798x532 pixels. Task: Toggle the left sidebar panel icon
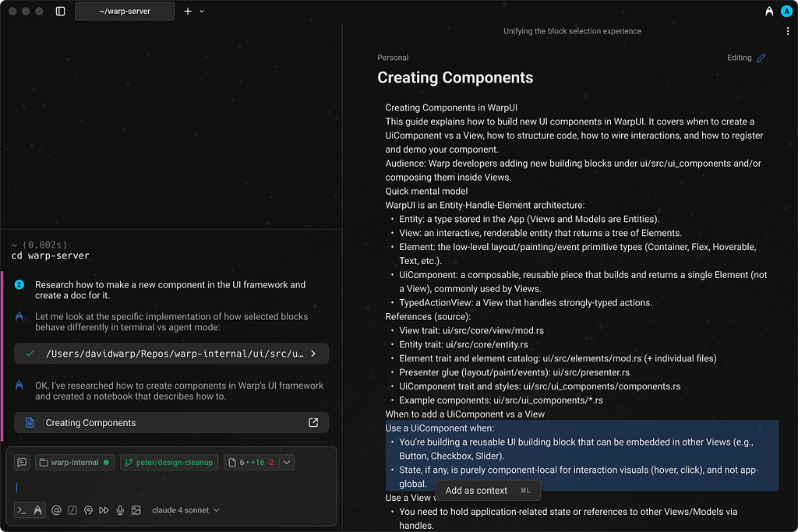point(60,11)
